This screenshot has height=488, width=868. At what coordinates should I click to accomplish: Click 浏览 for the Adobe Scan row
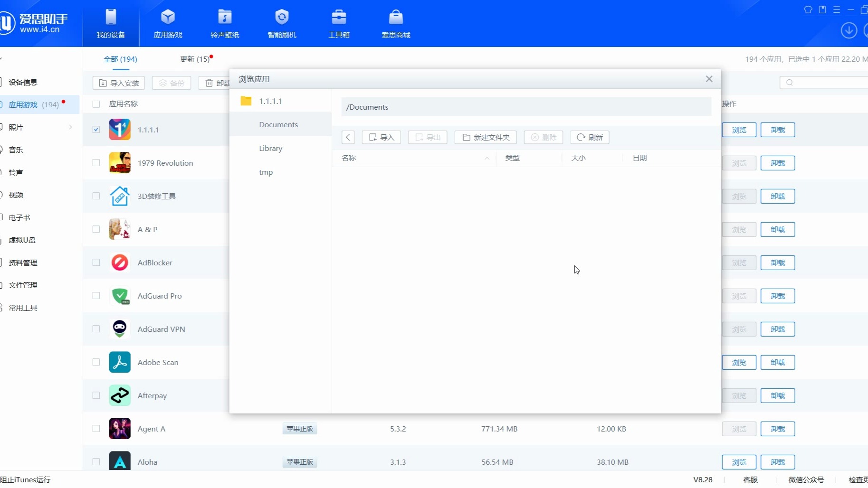[x=739, y=362]
